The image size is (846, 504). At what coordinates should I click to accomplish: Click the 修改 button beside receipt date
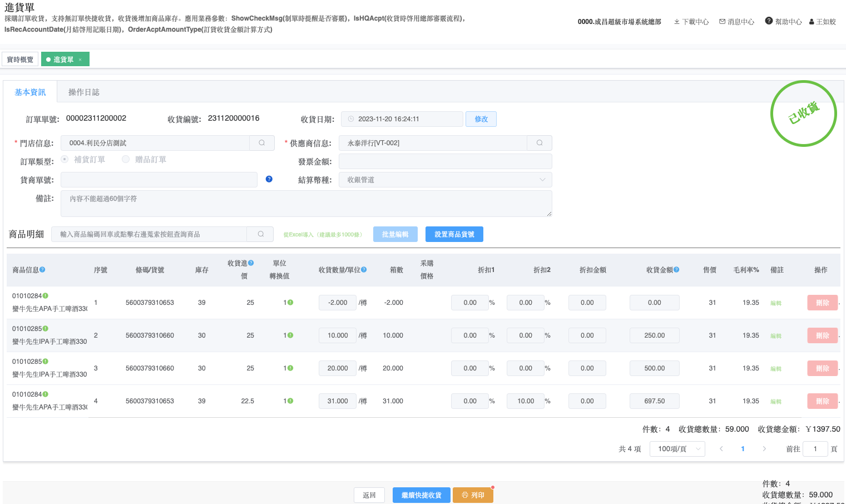pos(481,119)
